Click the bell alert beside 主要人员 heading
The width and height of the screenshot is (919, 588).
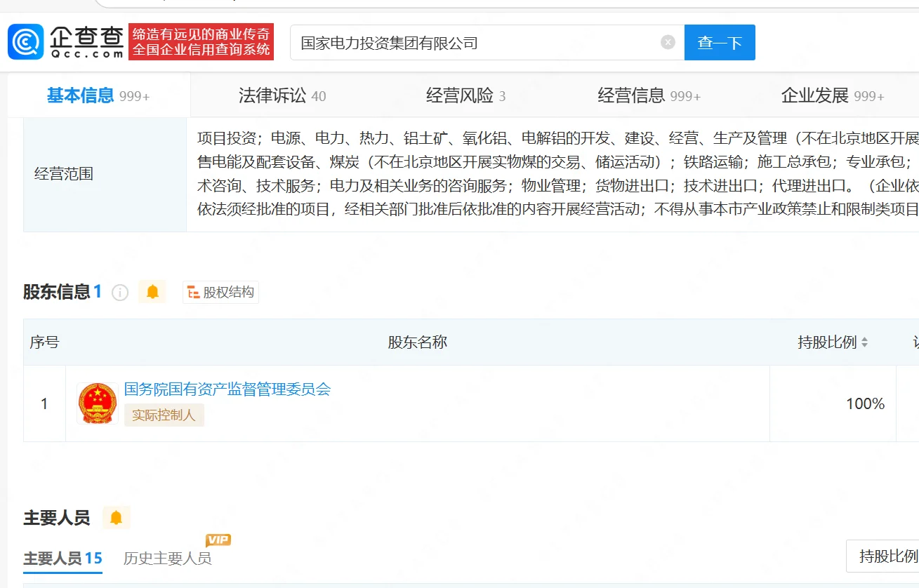[x=116, y=518]
